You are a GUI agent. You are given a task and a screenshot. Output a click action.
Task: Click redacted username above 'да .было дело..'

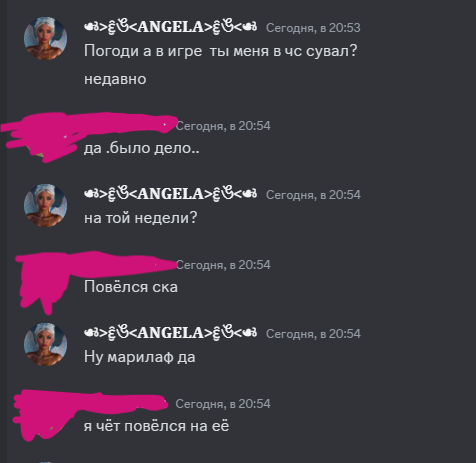pyautogui.click(x=130, y=124)
